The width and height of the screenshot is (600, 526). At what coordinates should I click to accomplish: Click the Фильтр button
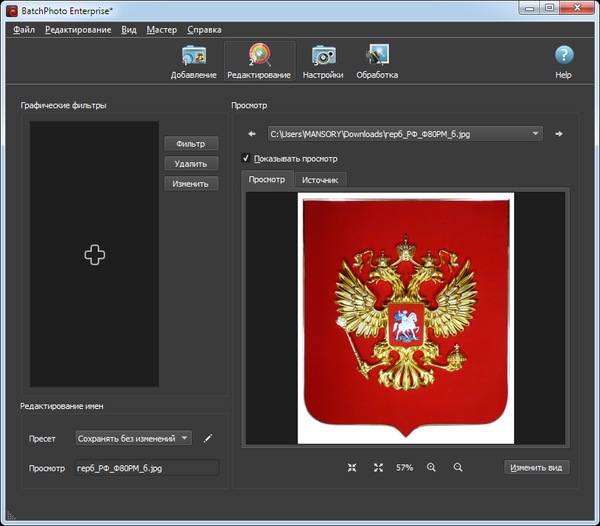pyautogui.click(x=190, y=143)
